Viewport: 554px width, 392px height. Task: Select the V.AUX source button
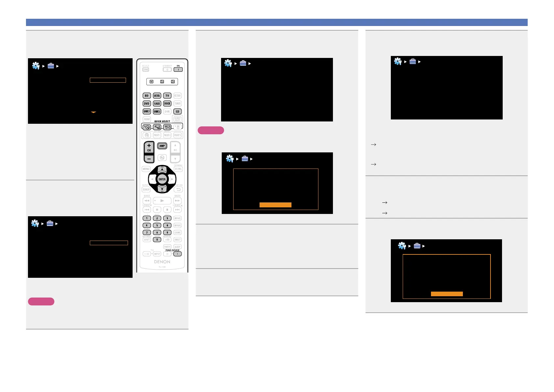pos(157,103)
